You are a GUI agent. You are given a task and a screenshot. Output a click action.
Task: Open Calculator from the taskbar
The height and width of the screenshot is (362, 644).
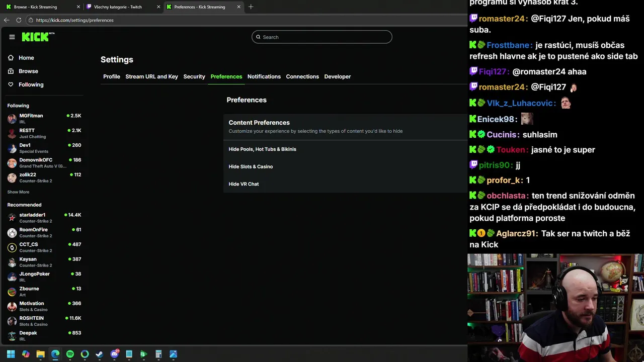tap(158, 354)
